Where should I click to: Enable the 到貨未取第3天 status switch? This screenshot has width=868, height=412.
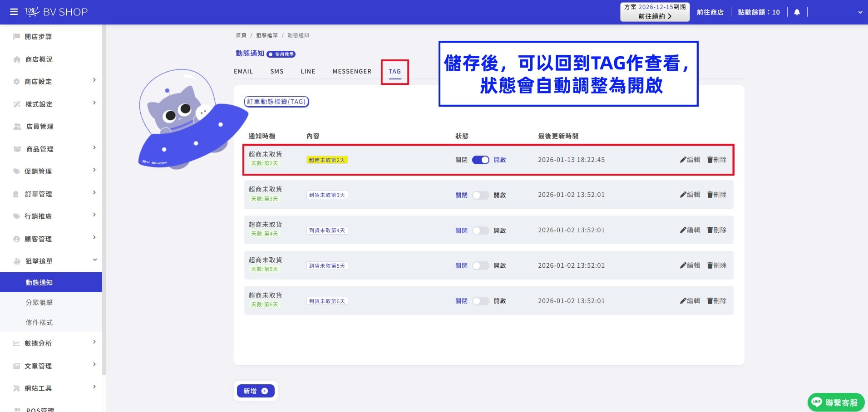(481, 195)
